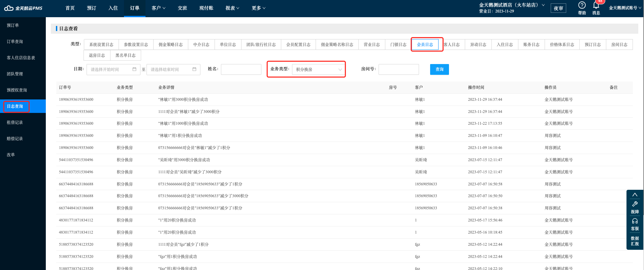Select the 会员日志 tab

point(425,44)
